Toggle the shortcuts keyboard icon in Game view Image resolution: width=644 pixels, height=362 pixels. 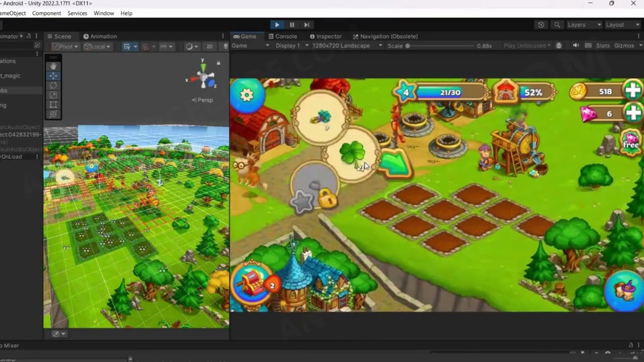pyautogui.click(x=588, y=46)
